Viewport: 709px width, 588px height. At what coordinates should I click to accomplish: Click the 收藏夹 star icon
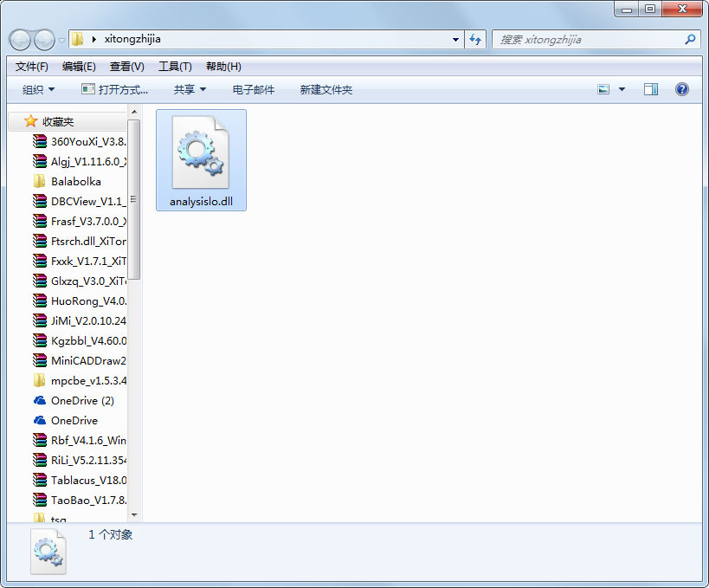click(x=31, y=120)
